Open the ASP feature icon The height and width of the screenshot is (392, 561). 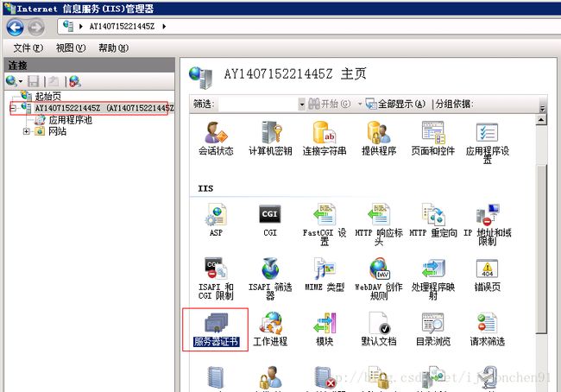pyautogui.click(x=216, y=220)
